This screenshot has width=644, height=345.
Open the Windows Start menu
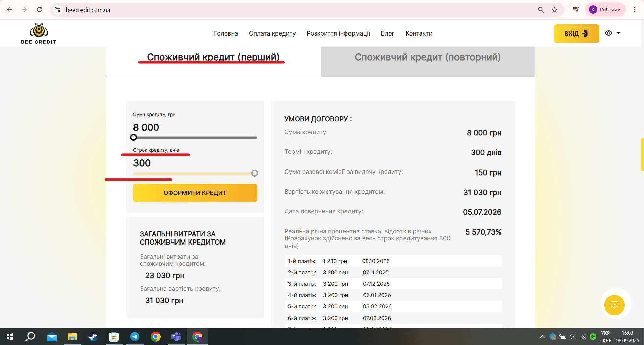click(x=10, y=337)
